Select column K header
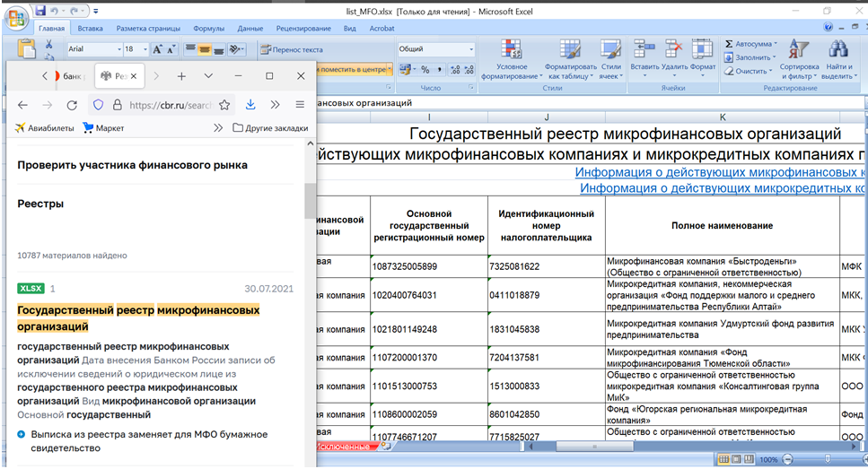Image resolution: width=868 pixels, height=469 pixels. pyautogui.click(x=723, y=117)
